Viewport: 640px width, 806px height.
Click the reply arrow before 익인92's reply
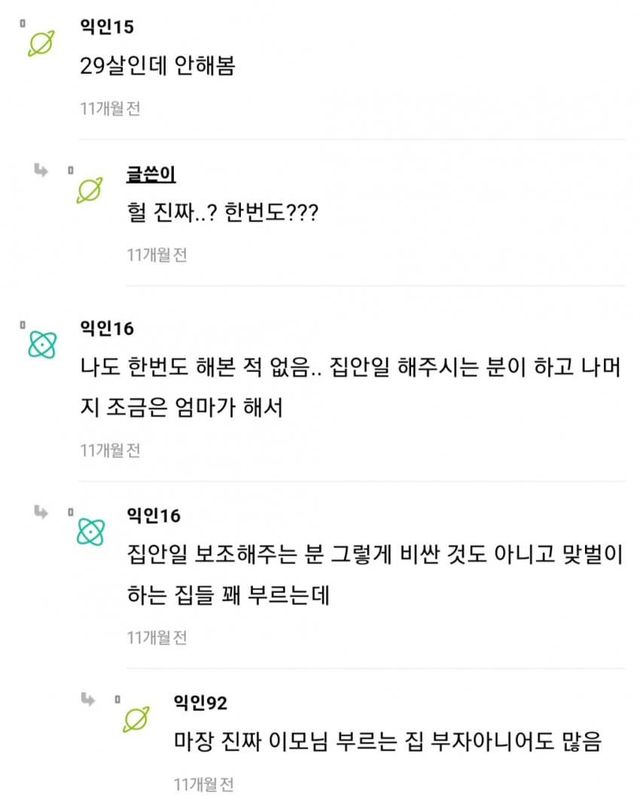(x=89, y=700)
